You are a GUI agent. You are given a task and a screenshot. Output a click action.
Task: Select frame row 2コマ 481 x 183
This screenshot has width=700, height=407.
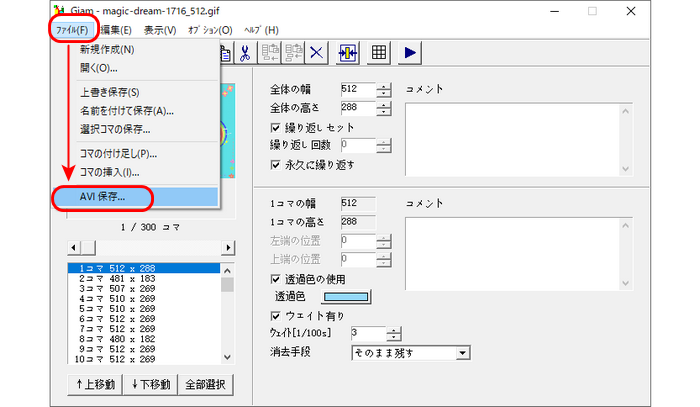(144, 278)
